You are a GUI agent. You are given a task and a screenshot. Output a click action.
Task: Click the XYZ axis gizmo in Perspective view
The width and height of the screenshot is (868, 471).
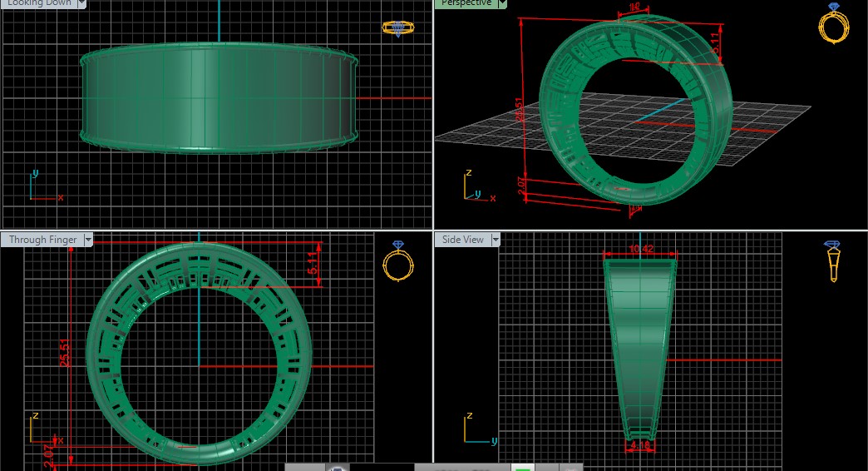pyautogui.click(x=476, y=188)
